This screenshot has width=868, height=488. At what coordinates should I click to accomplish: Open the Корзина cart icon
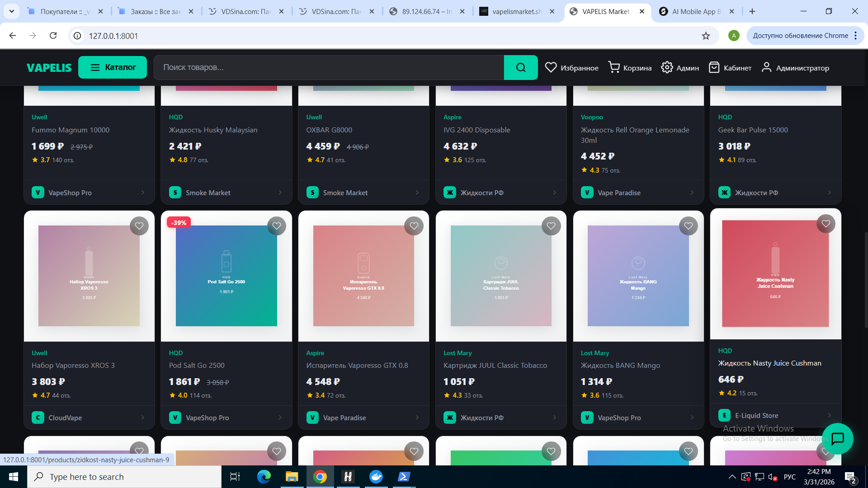[614, 67]
